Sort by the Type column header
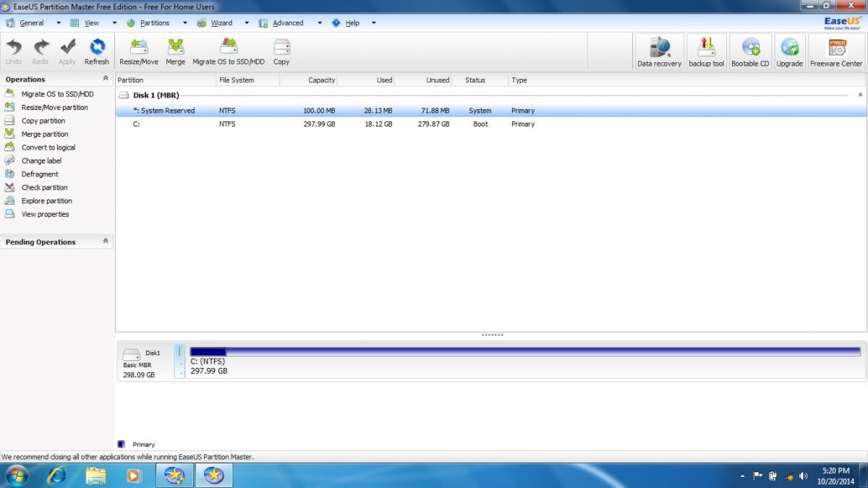 [x=687, y=80]
